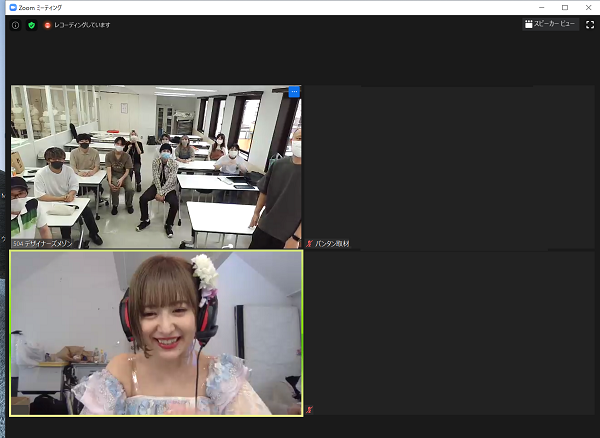This screenshot has height=438, width=600.
Task: Click the 504 デザイナーズメゾン name label
Action: 42,243
